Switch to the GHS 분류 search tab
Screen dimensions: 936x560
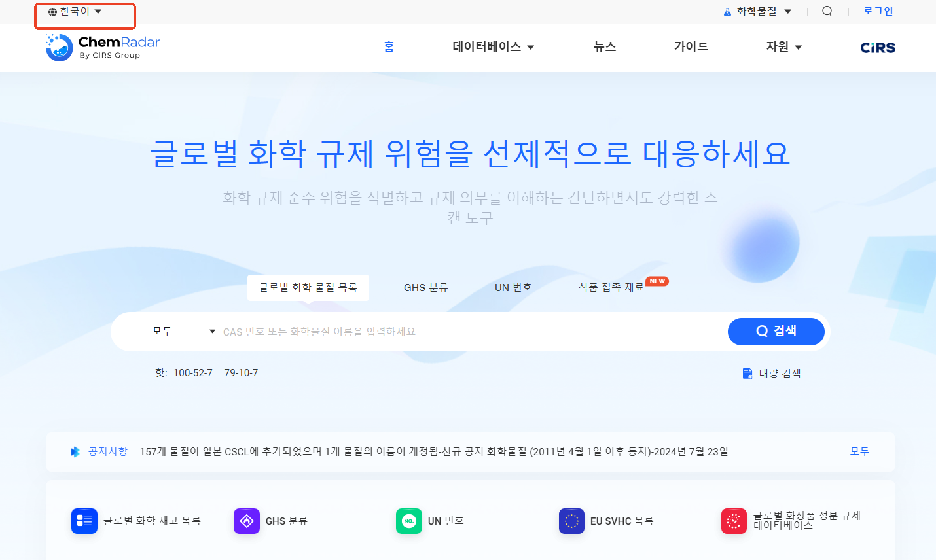tap(425, 288)
